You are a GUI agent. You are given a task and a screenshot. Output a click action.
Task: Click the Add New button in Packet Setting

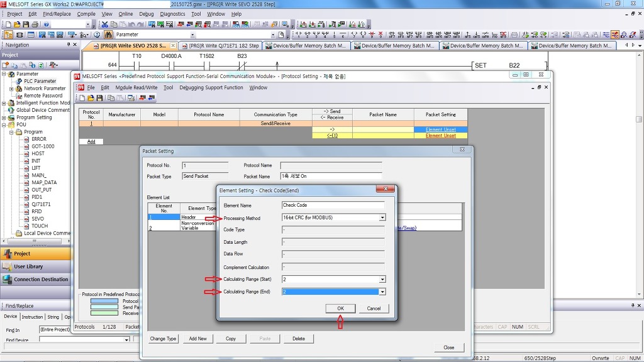197,339
